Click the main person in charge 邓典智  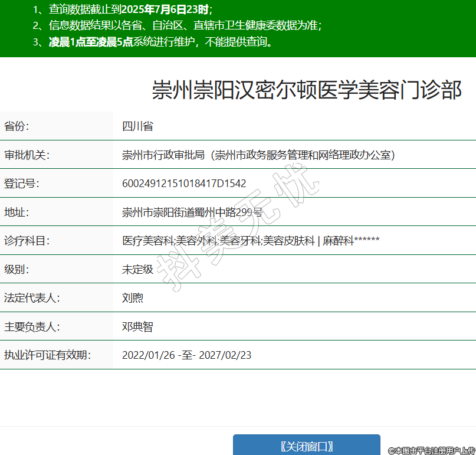coord(137,326)
